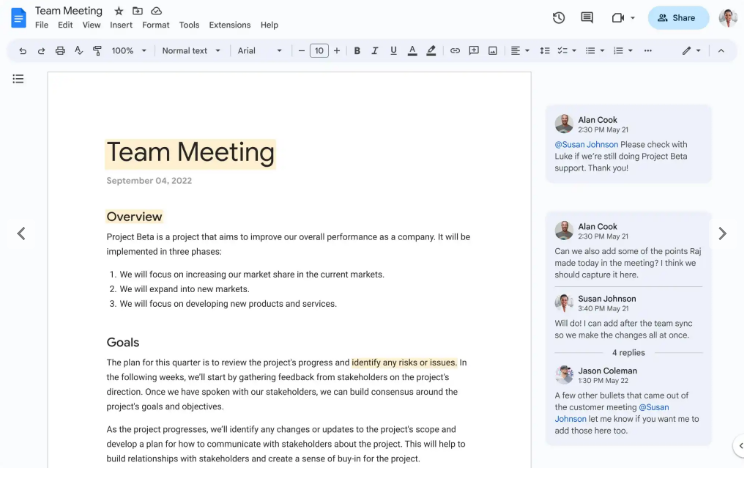Open the text color picker
744x491 pixels.
point(412,51)
